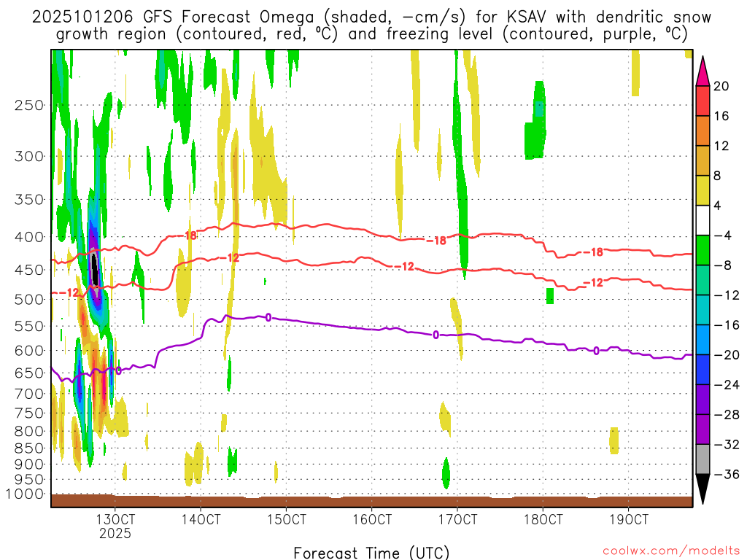Click the 600 pressure level label

point(29,351)
